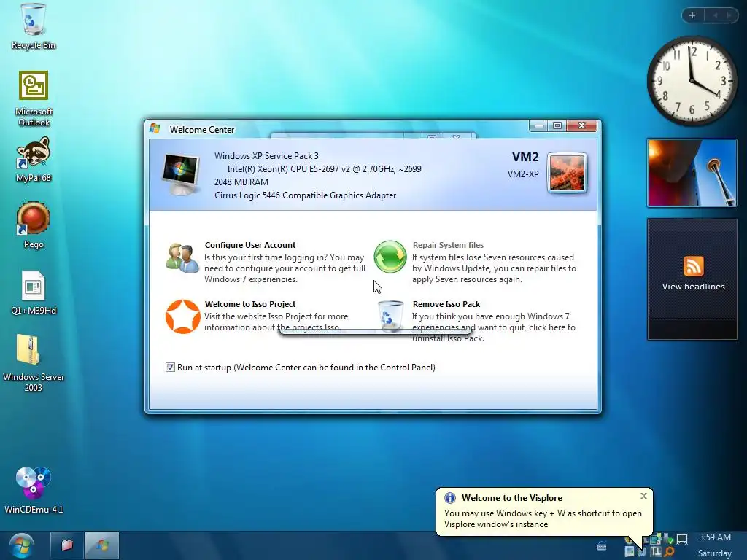Click the 3:59 AM taskbar clock

(715, 537)
